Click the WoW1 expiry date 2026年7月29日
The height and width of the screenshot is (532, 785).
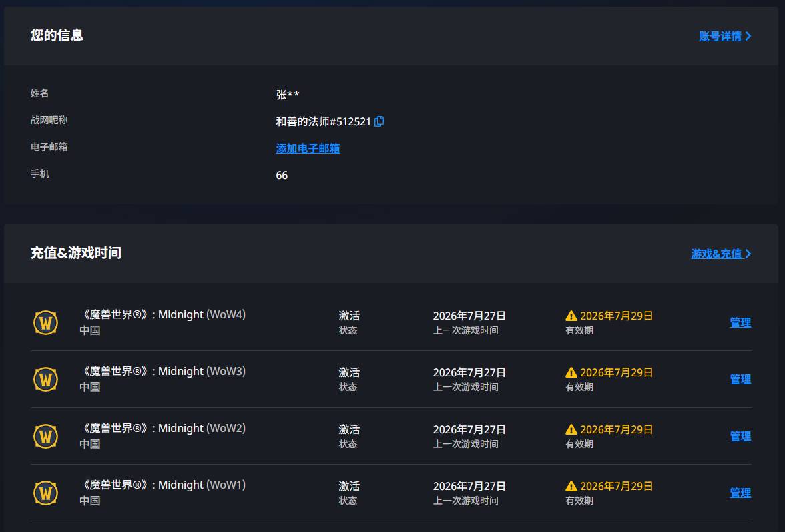[x=616, y=486]
